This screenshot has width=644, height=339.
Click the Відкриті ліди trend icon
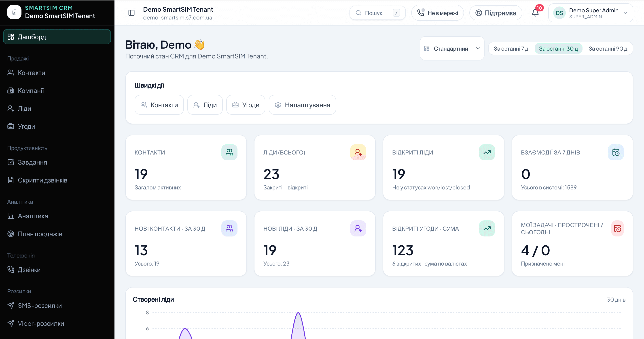pyautogui.click(x=487, y=152)
